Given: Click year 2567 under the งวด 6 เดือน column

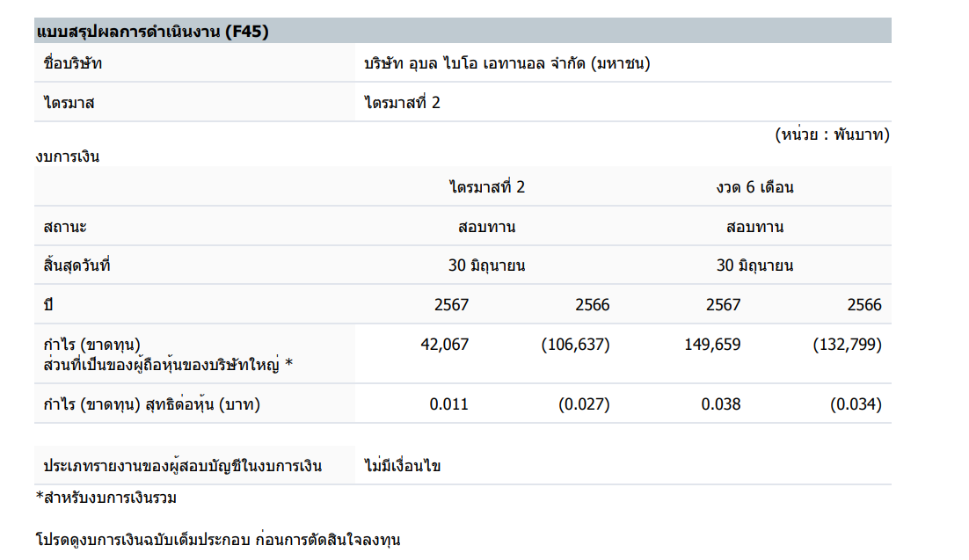Looking at the screenshot, I should (x=723, y=305).
